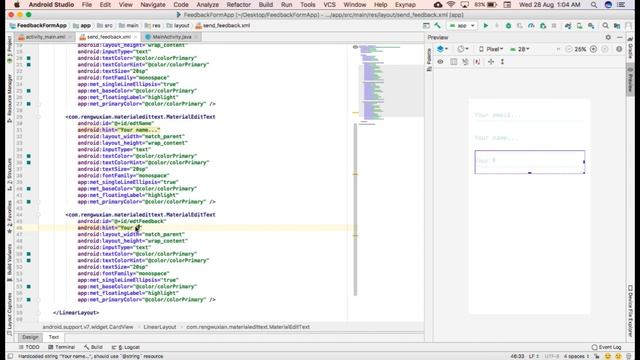Open design surface layers dropdown in preview
640x360 pixels.
pos(442,49)
